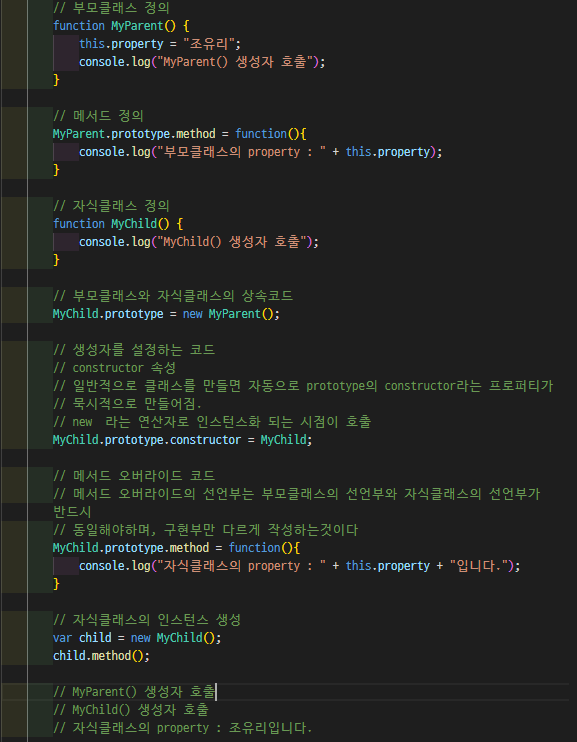Click the log string "MyChild() 생성자 호출"
Screen dimensions: 577x742
point(231,241)
